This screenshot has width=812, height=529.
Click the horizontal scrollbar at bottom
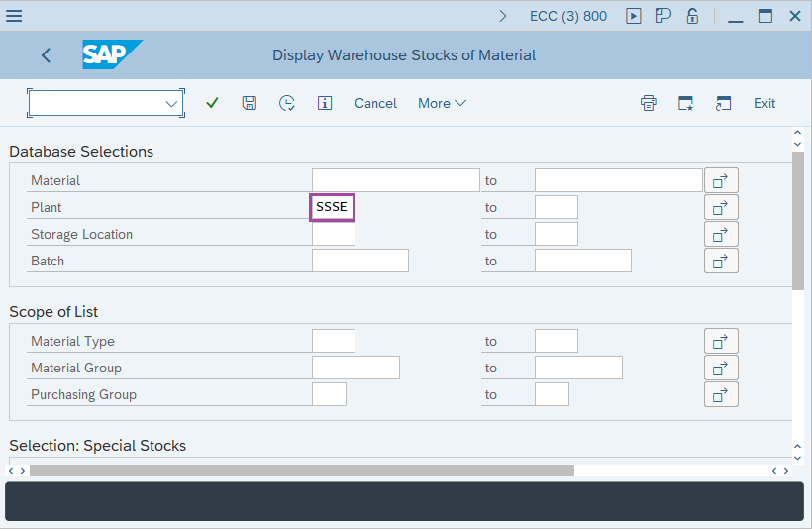301,471
